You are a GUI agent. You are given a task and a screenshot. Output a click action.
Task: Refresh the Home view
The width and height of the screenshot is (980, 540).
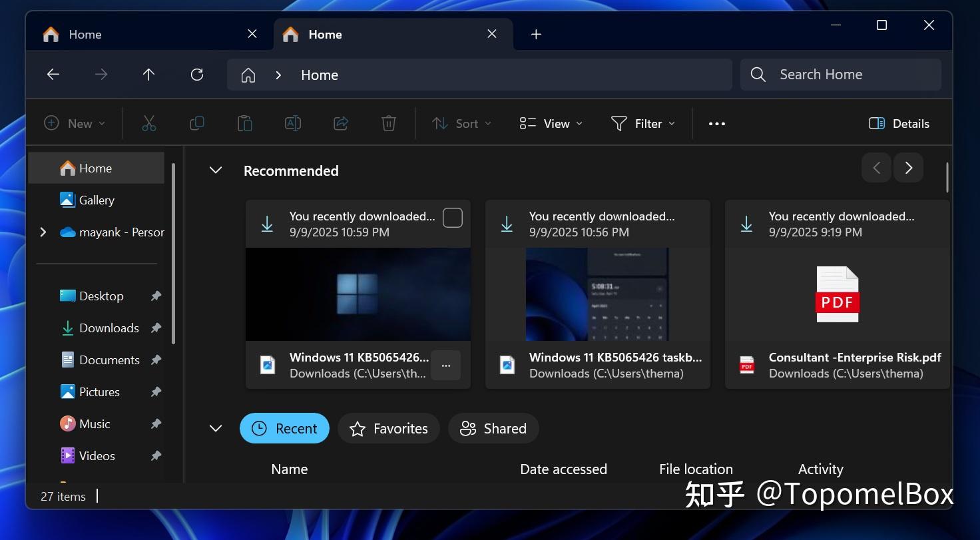point(197,75)
